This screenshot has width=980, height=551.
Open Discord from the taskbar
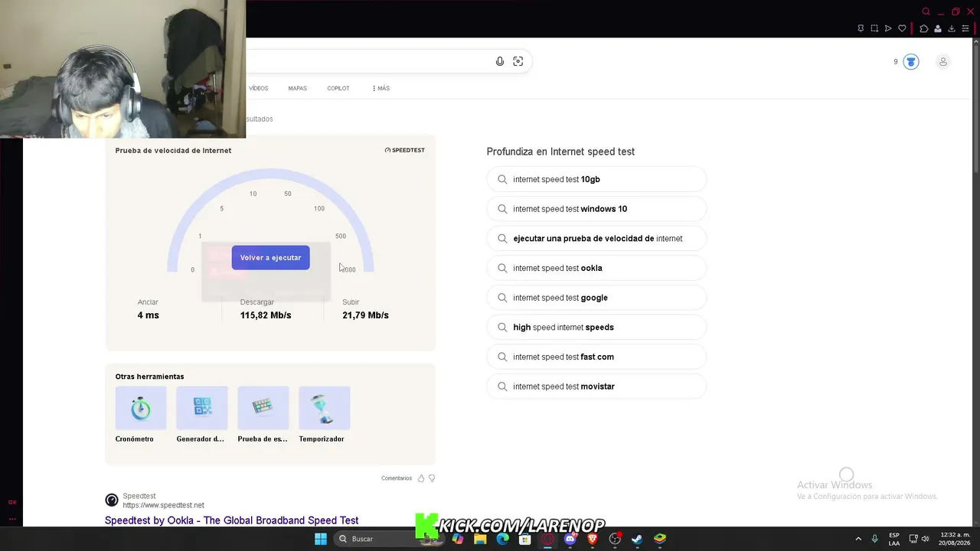click(570, 539)
